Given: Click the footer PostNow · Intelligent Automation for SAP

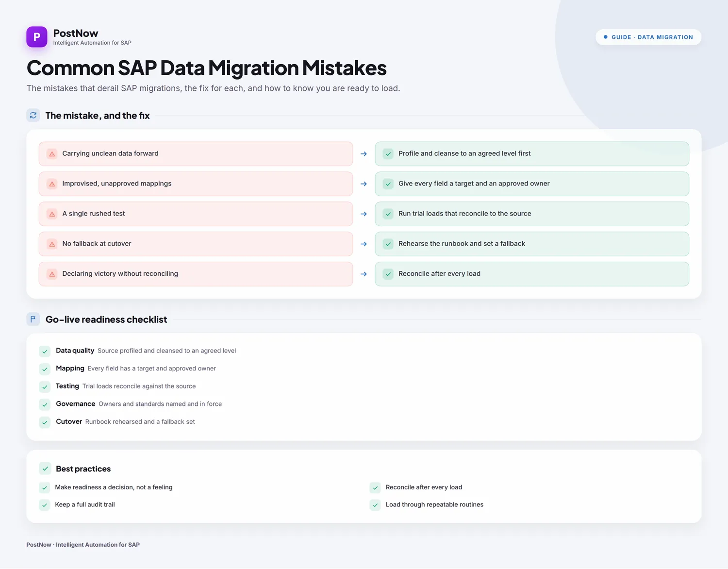Looking at the screenshot, I should (83, 545).
